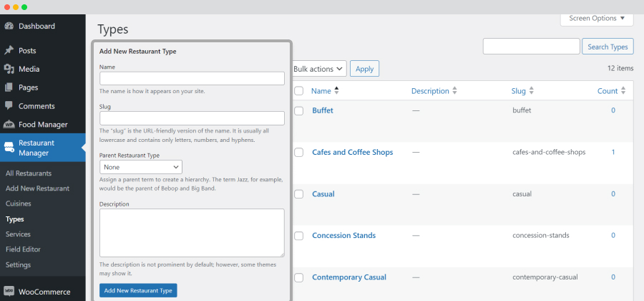Check the Buffet row checkbox
Viewport: 644px width, 301px height.
pyautogui.click(x=298, y=110)
